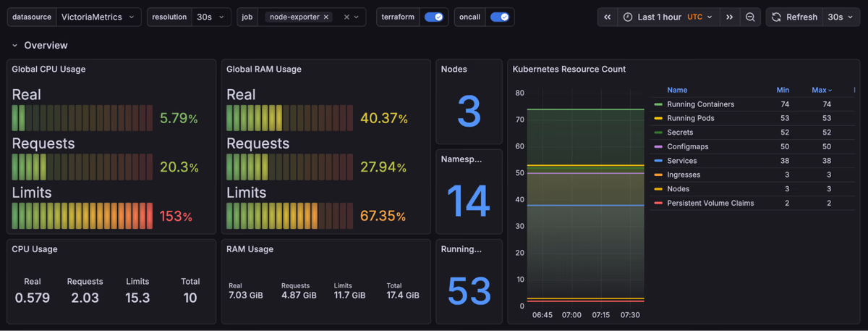
Task: Shift time range backward with double-left arrows
Action: click(x=608, y=17)
